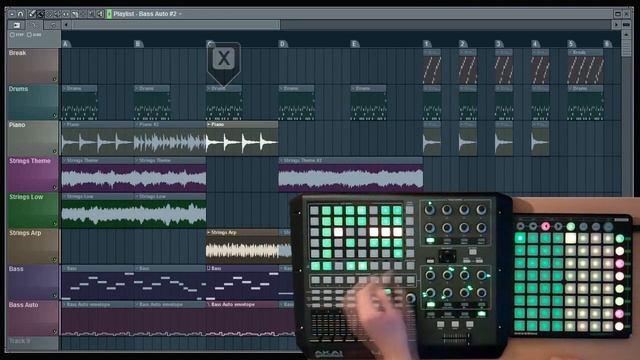Select the Strings Arp track header
This screenshot has height=360, width=640.
pyautogui.click(x=33, y=246)
